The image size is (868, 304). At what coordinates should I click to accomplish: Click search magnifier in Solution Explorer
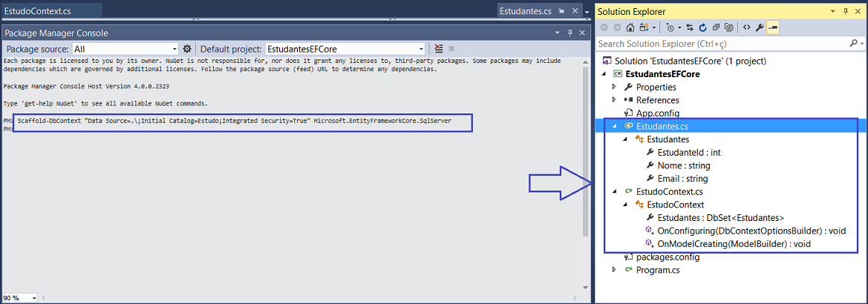pos(852,43)
